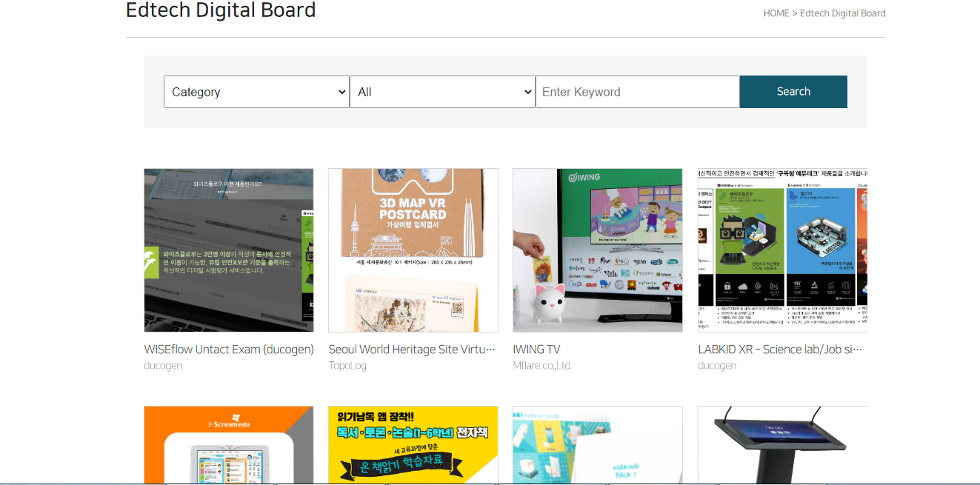Focus the Enter Keyword search field
Viewport: 980px width, 485px height.
[637, 92]
